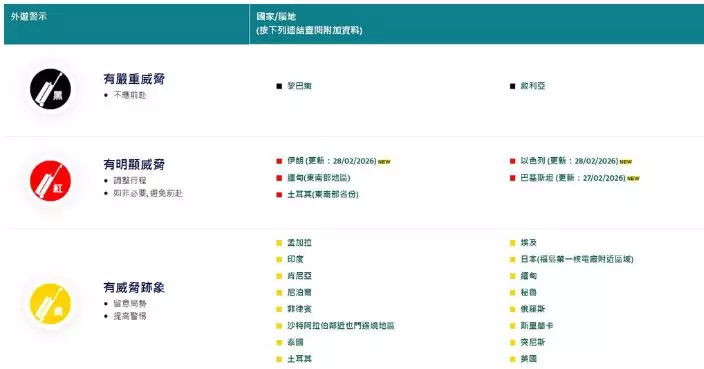Click the 國家/屬地 column header
The image size is (704, 369).
276,17
